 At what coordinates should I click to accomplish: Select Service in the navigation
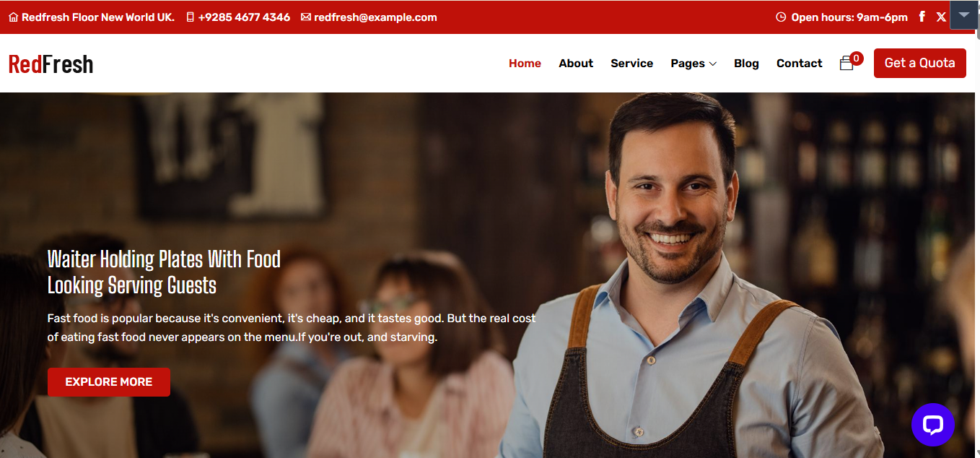[x=631, y=64]
